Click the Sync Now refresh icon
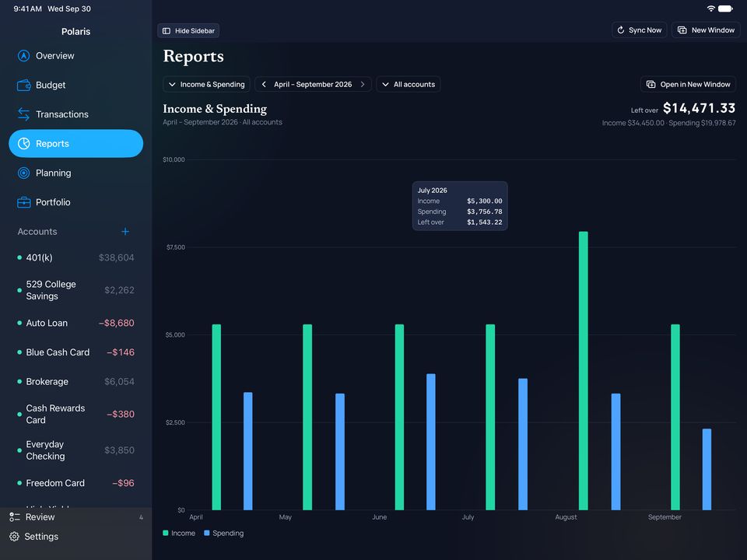747x560 pixels. (x=621, y=30)
